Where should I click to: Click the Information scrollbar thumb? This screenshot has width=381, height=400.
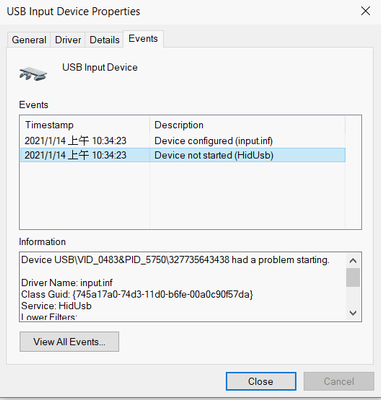[x=353, y=278]
